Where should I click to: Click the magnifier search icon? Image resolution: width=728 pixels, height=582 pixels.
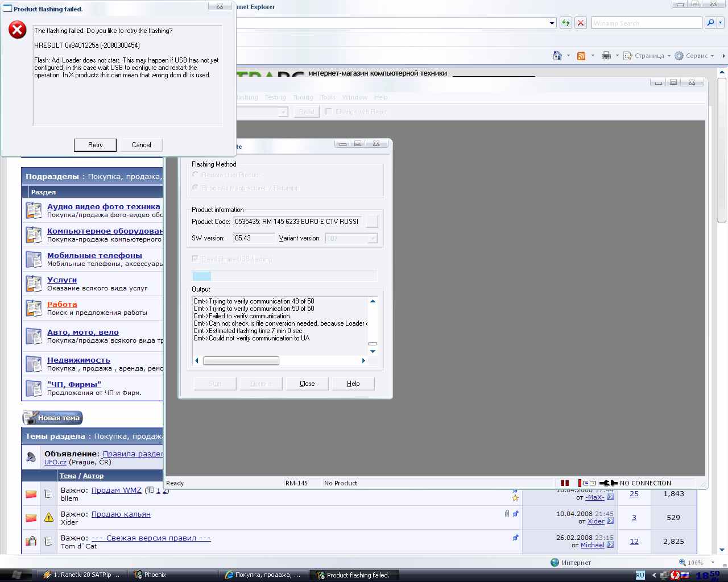[x=710, y=23]
